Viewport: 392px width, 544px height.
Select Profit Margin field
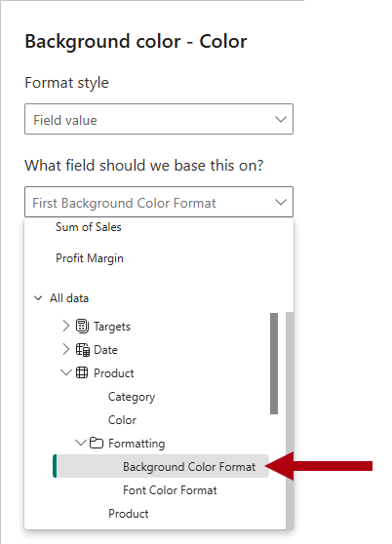click(x=90, y=258)
